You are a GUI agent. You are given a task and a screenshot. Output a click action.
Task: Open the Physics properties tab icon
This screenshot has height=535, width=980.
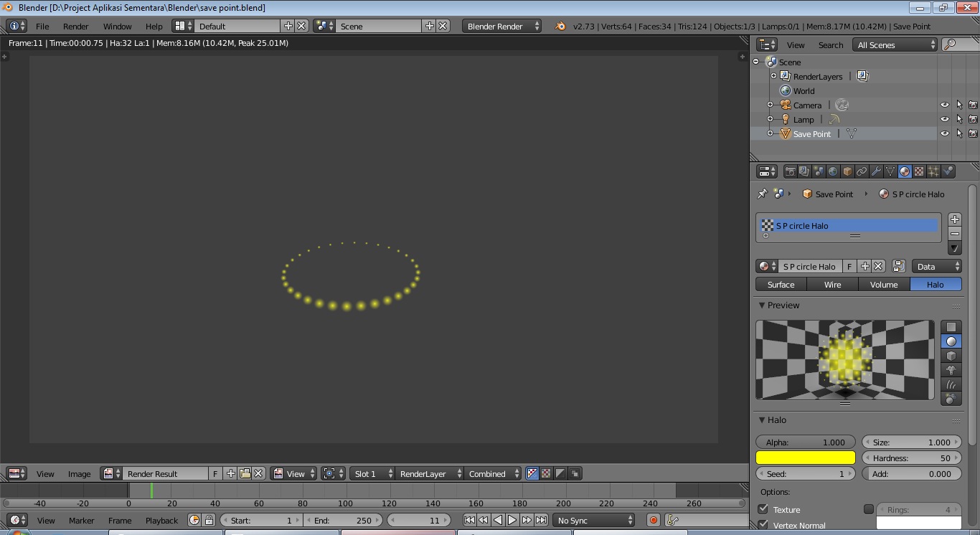tap(948, 171)
